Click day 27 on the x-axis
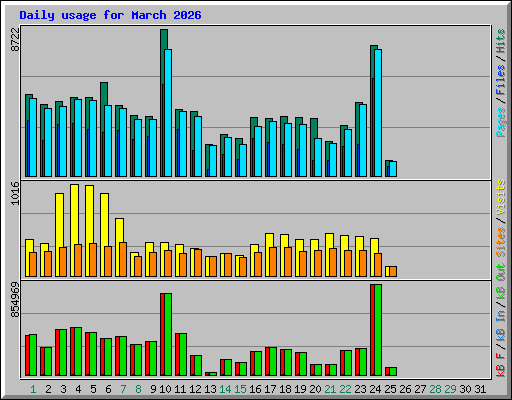Screen dimensions: 512x400 pos(420,389)
